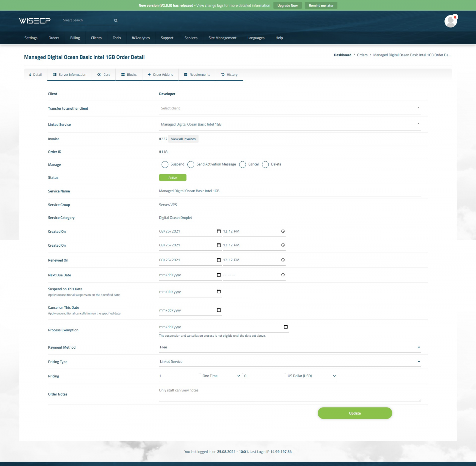Click the Smart Search magnifier icon
The width and height of the screenshot is (476, 466).
pos(116,21)
